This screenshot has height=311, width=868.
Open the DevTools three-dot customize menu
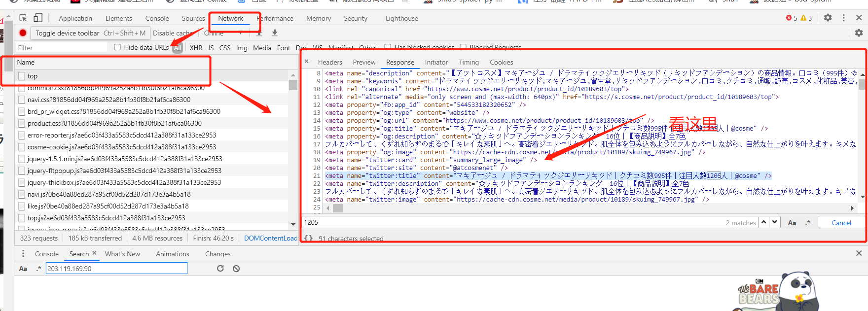(x=844, y=17)
